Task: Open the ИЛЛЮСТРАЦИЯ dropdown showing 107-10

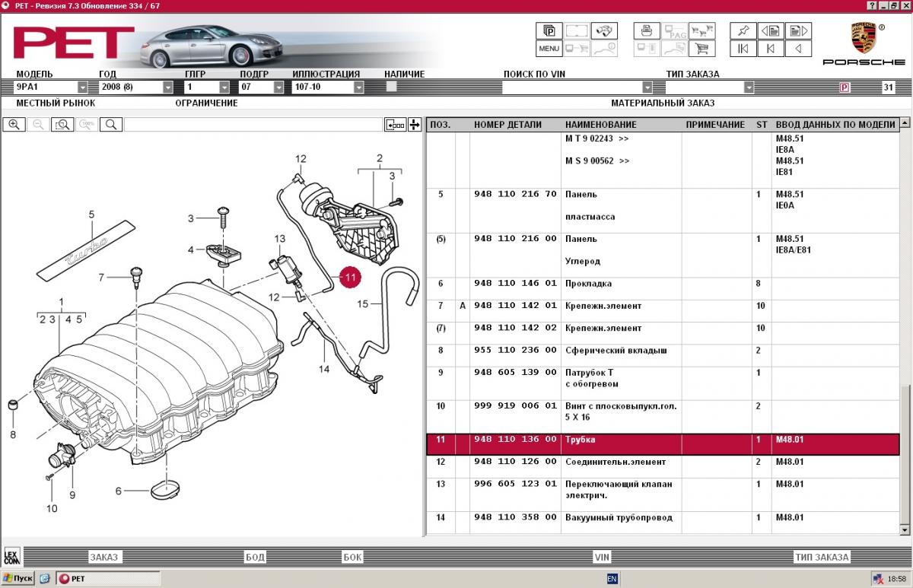Action: click(x=358, y=87)
